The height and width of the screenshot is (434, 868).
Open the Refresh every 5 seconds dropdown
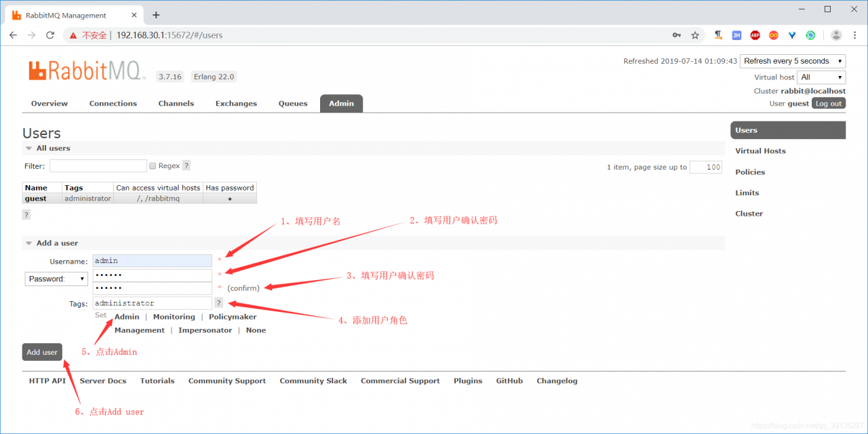pyautogui.click(x=793, y=61)
